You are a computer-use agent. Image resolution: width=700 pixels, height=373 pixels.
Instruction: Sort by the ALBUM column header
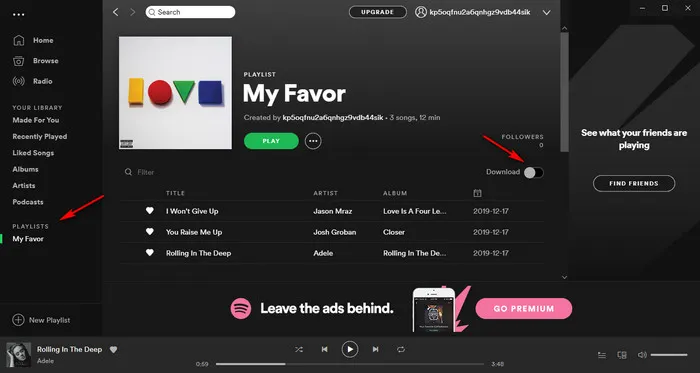coord(395,193)
